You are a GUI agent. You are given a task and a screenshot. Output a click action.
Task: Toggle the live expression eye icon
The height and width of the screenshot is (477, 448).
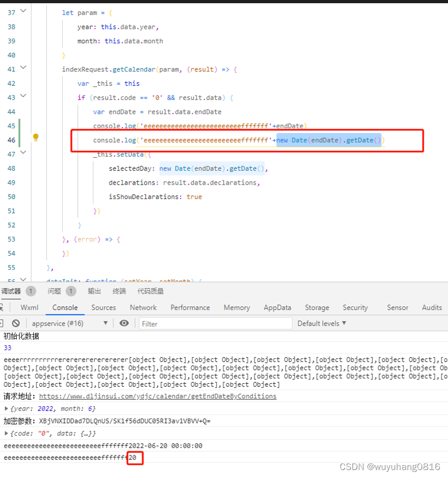pos(124,323)
